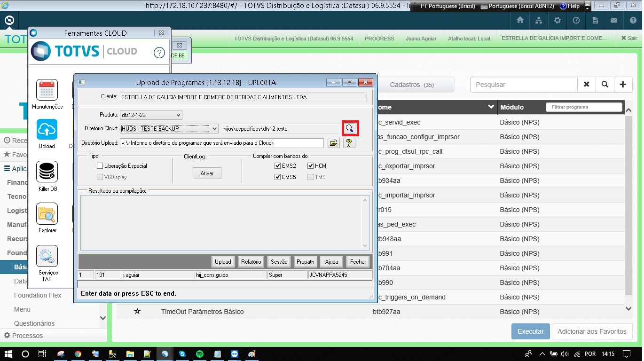This screenshot has width=644, height=361.
Task: Click the Manutenções calendar icon
Action: pos(47,90)
